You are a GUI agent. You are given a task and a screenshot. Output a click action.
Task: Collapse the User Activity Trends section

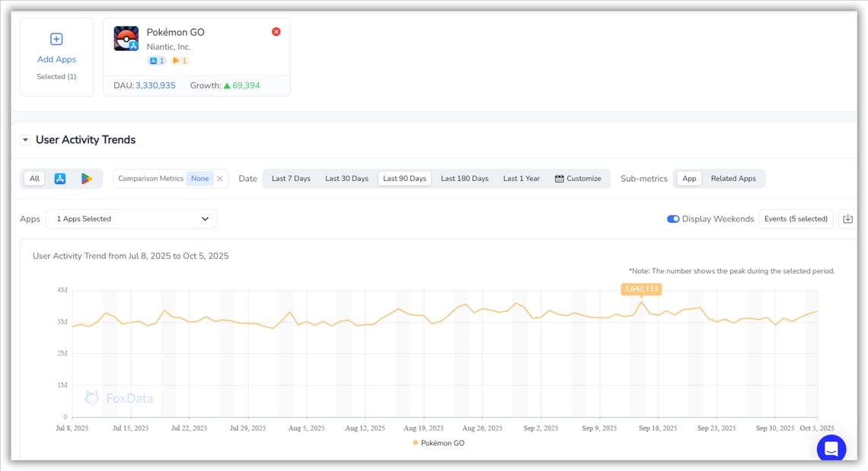[x=25, y=140]
